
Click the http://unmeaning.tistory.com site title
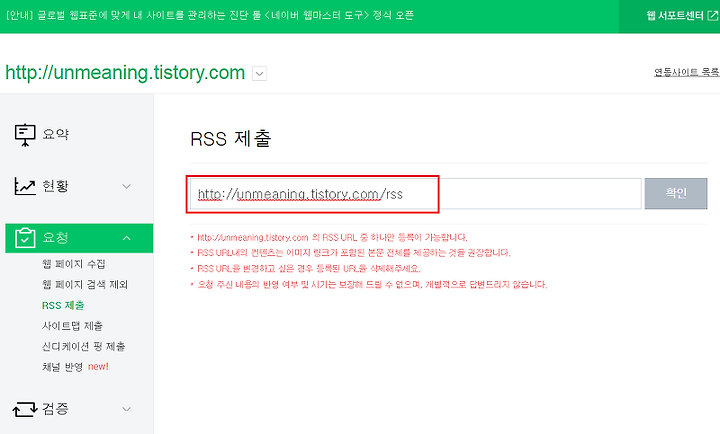tap(125, 73)
